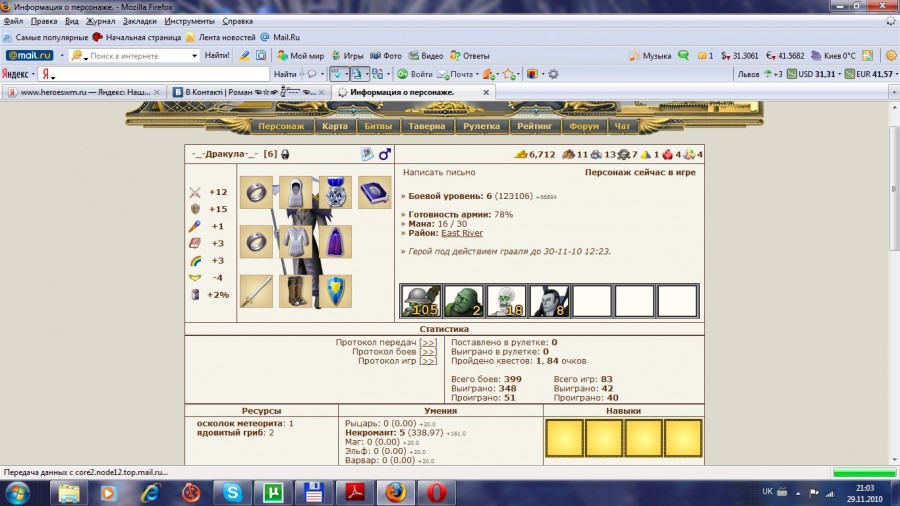Click the medal amulet equipment slot
The image size is (900, 506).
pos(335,192)
